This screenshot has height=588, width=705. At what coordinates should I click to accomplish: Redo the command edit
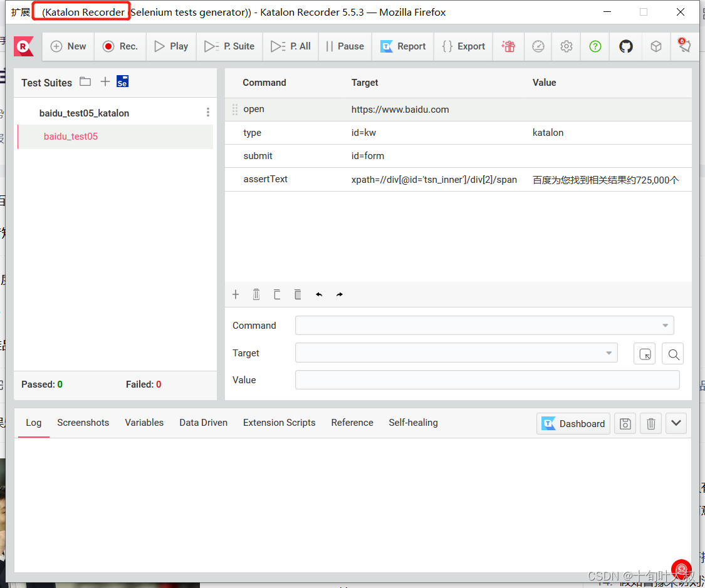pyautogui.click(x=340, y=295)
